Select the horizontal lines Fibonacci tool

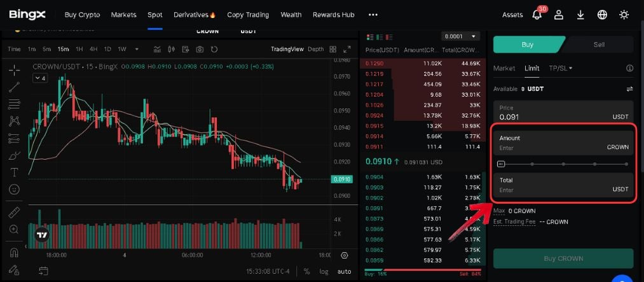pos(15,104)
